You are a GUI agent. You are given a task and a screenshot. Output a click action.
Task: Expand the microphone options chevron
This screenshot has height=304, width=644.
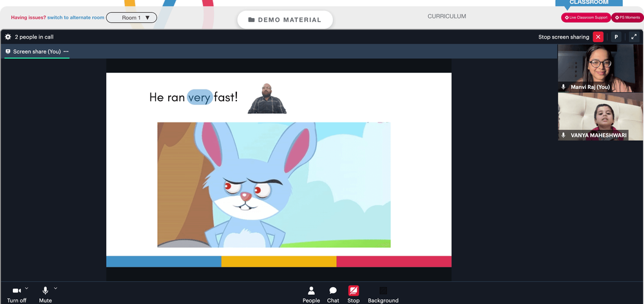55,288
